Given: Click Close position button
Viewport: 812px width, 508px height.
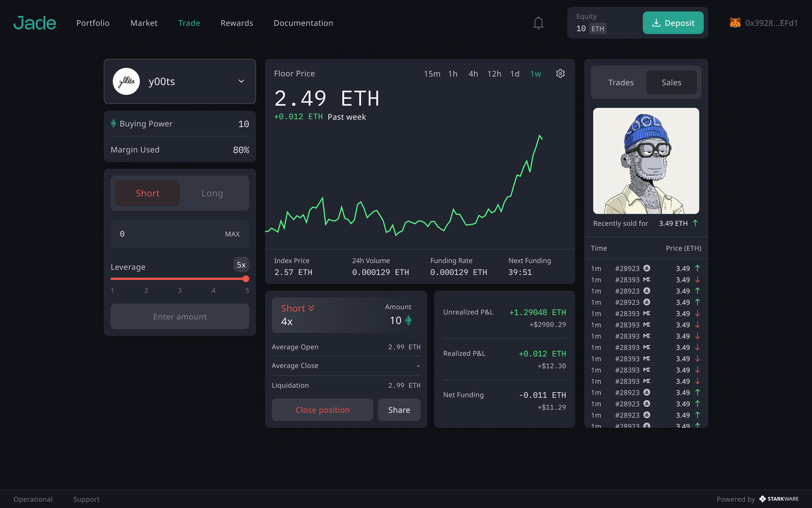Looking at the screenshot, I should pos(322,410).
